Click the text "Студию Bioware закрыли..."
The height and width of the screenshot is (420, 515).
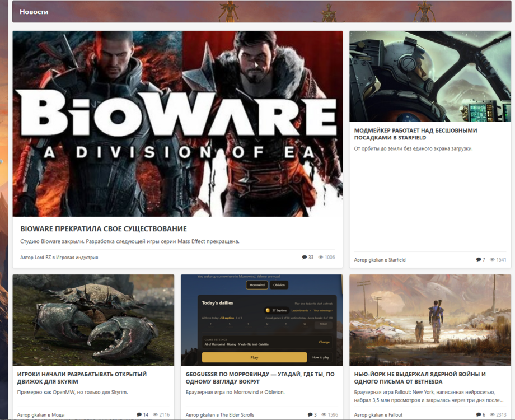coord(130,241)
